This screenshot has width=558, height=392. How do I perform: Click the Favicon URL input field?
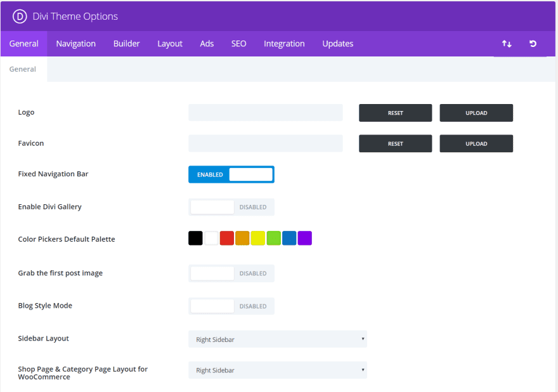pyautogui.click(x=265, y=143)
